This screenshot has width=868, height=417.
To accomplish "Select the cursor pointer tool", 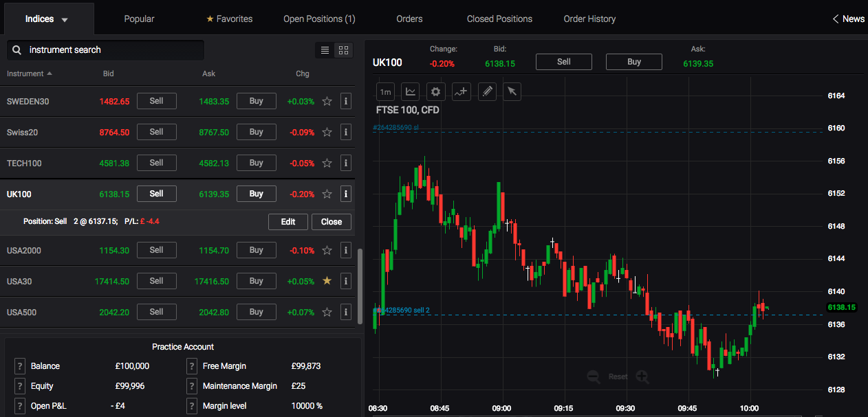I will pyautogui.click(x=512, y=91).
